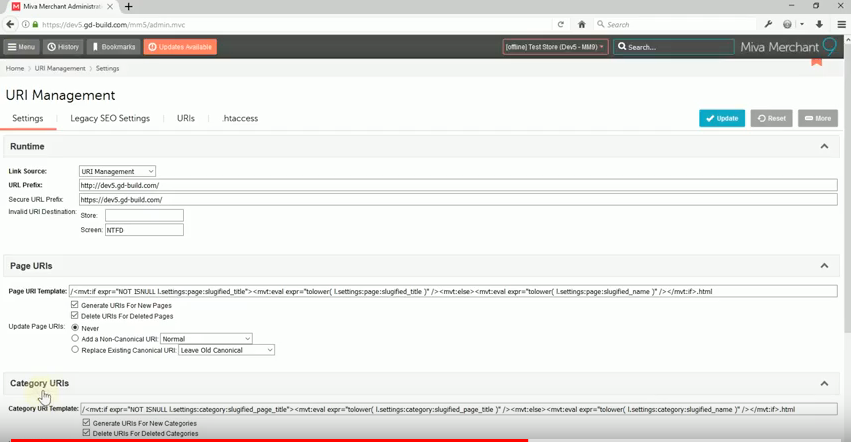This screenshot has width=851, height=442.
Task: Open the store selector dropdown
Action: (555, 47)
